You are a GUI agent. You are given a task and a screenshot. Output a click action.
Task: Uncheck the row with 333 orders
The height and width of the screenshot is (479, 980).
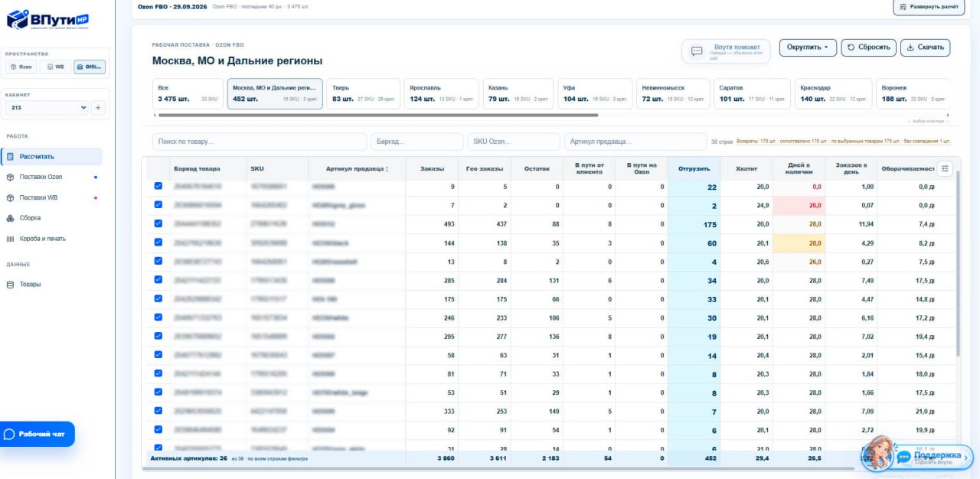(158, 411)
